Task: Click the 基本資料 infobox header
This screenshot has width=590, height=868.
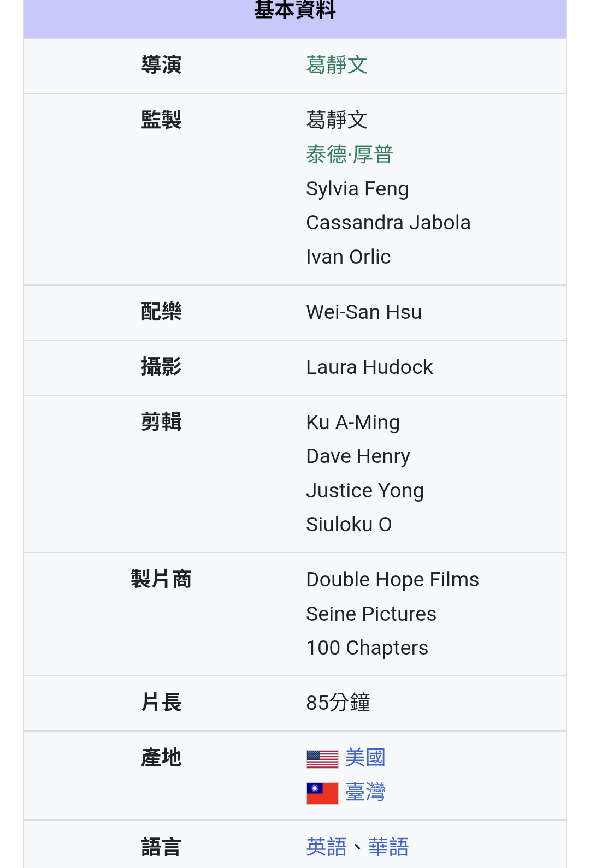Action: [x=295, y=11]
